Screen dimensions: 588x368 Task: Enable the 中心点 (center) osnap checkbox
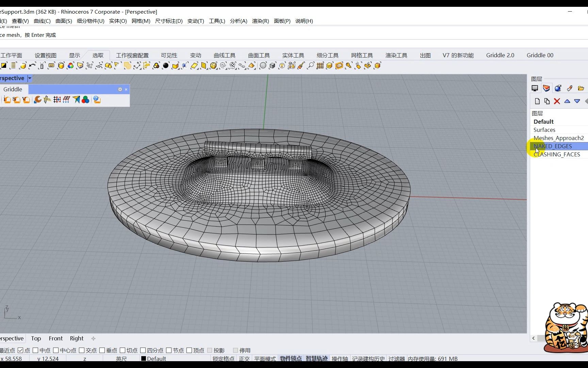click(56, 350)
